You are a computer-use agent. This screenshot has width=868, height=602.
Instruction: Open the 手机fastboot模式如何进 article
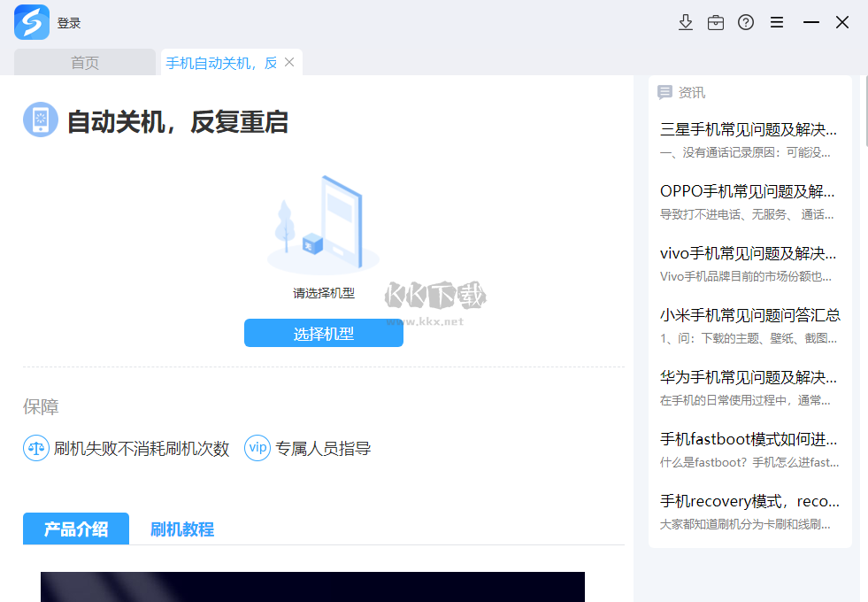click(749, 438)
